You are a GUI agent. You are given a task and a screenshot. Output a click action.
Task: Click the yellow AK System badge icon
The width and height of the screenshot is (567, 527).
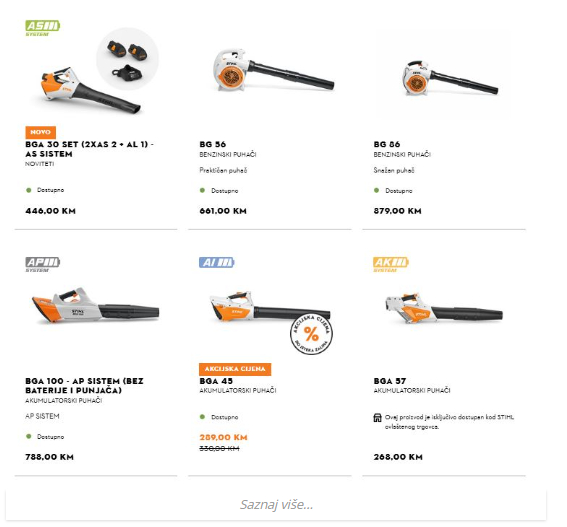click(391, 264)
